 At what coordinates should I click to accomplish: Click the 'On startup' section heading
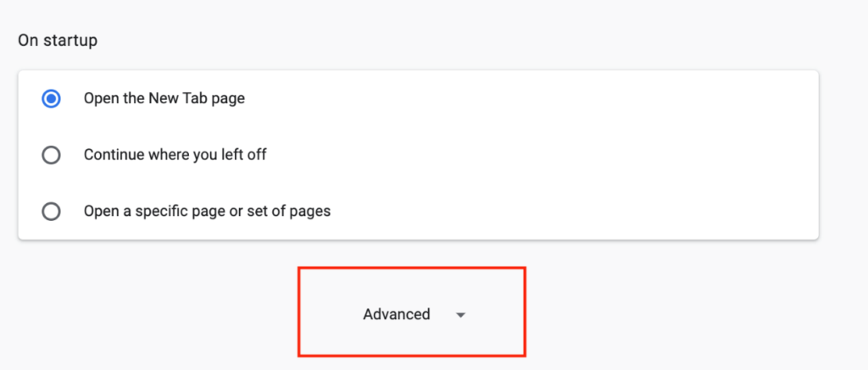click(58, 41)
